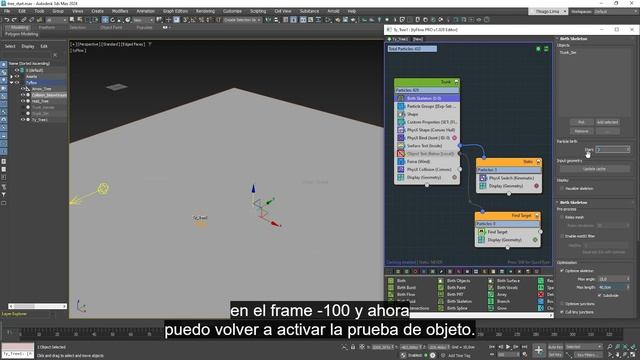The width and height of the screenshot is (640, 360).
Task: Click the disabled Object Test operator
Action: tap(427, 154)
